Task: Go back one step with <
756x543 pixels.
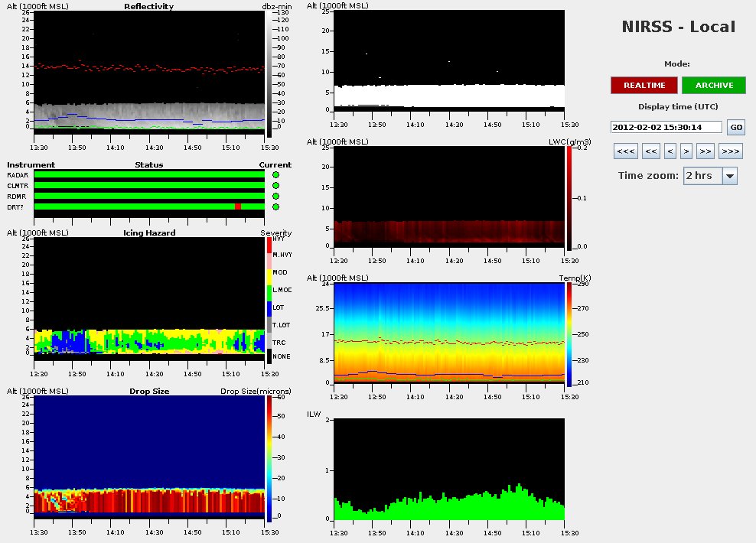Action: [670, 151]
